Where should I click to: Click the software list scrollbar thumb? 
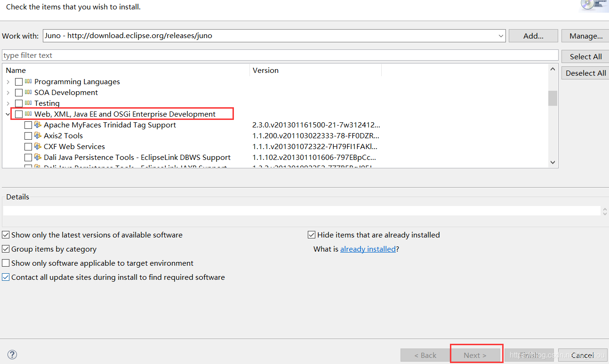coord(553,98)
